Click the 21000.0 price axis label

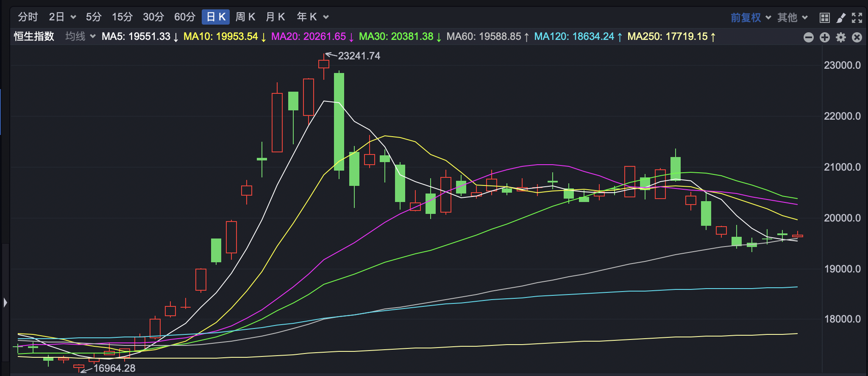point(842,167)
